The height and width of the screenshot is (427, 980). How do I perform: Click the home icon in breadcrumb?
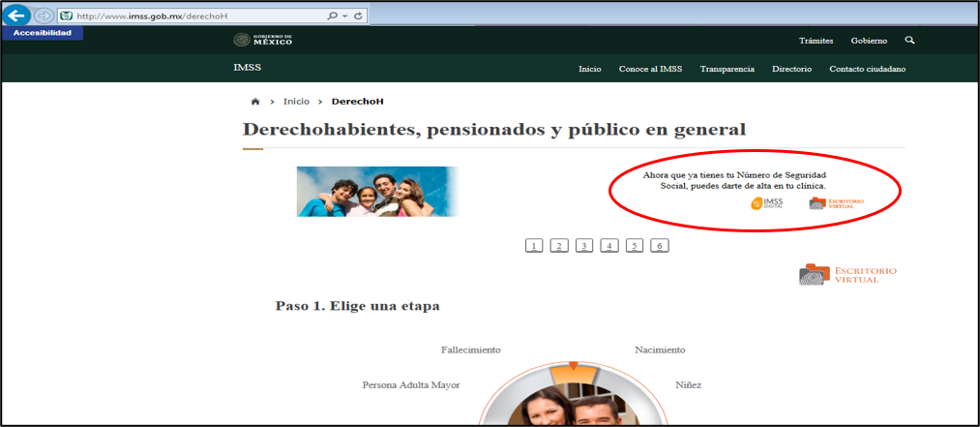(x=255, y=102)
